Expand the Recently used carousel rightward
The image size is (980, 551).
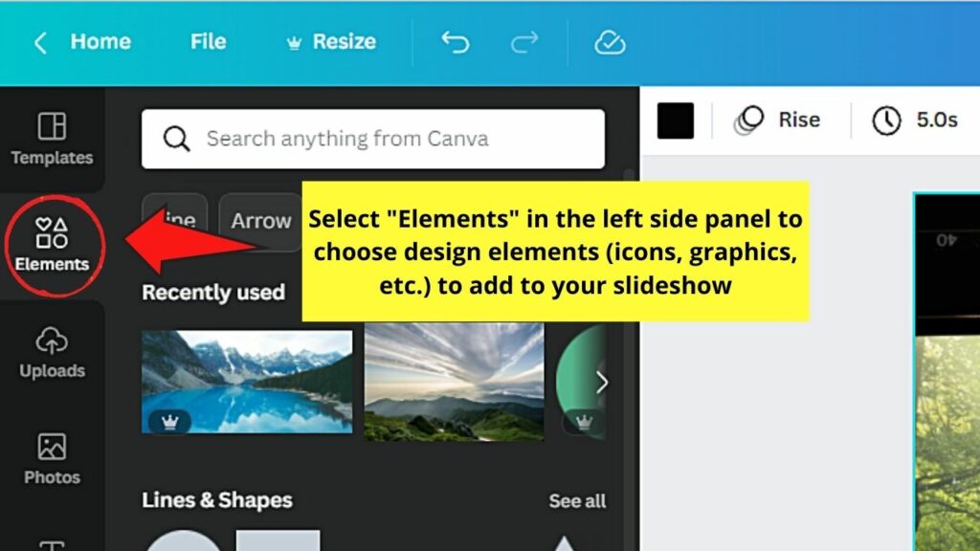pos(602,382)
